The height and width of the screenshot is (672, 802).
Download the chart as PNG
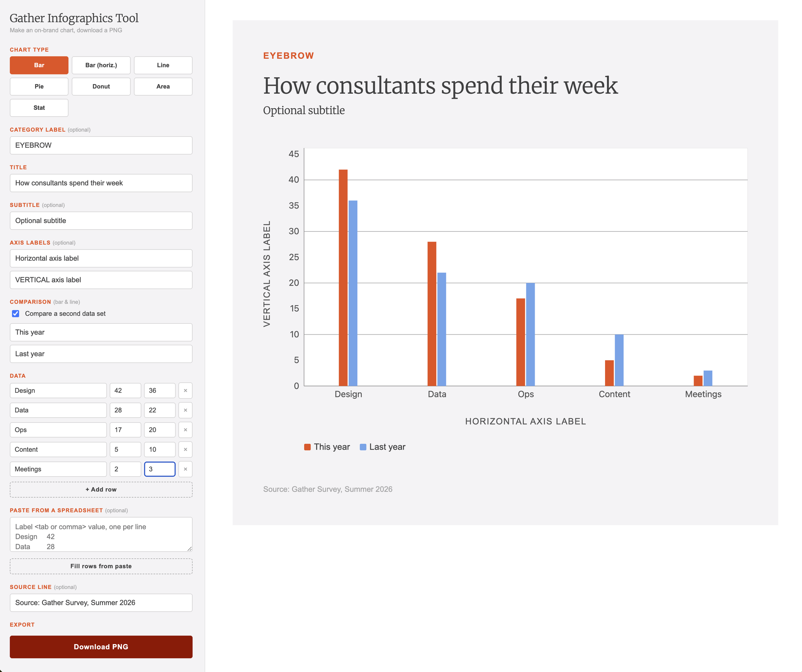pos(101,647)
